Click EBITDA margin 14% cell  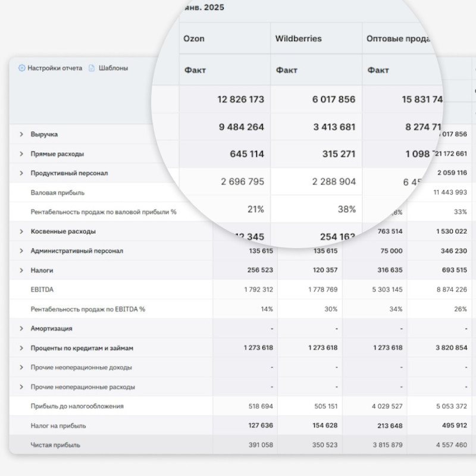pos(267,309)
